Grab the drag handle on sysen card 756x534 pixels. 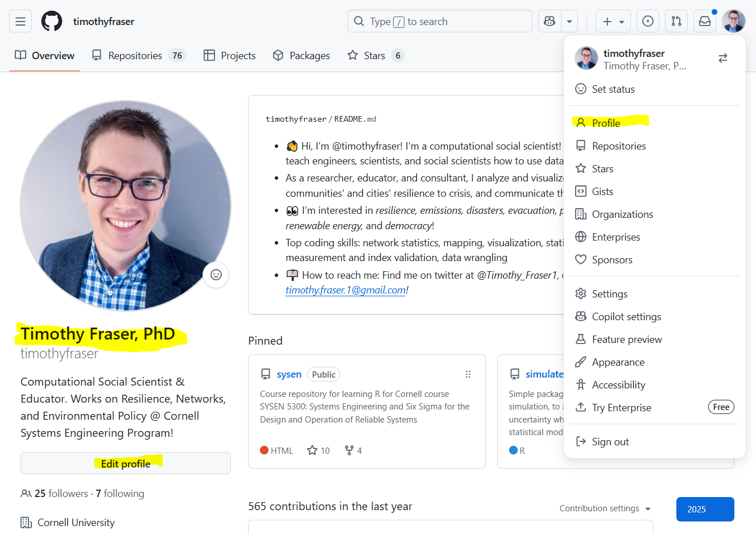pos(468,374)
